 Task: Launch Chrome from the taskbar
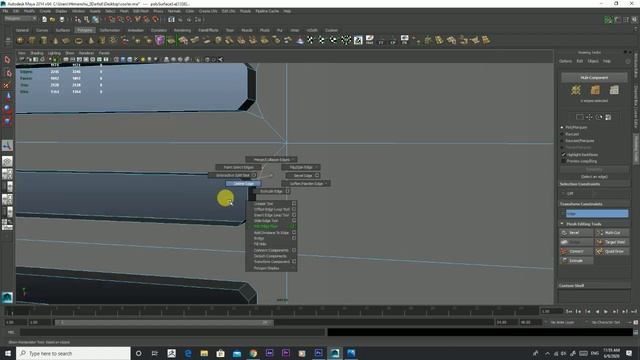pos(253,353)
